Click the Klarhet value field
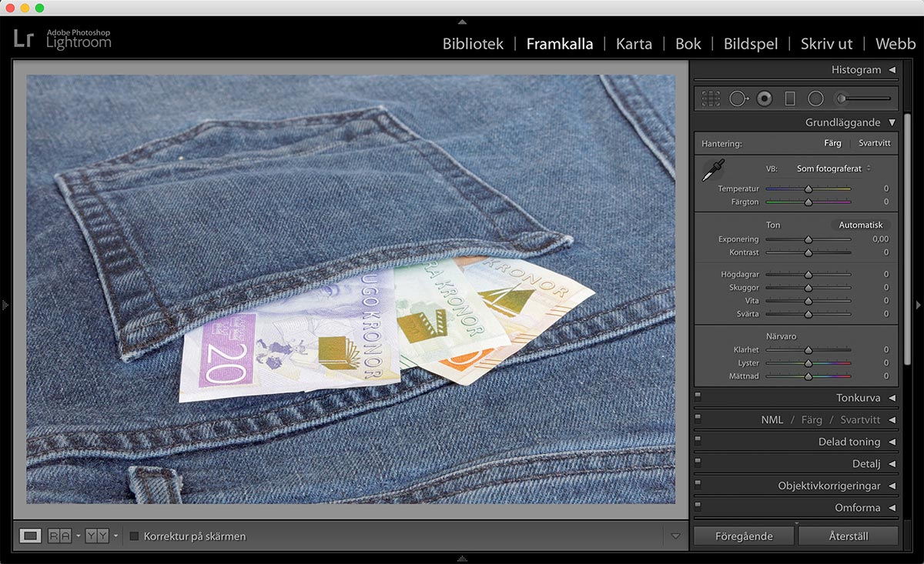Viewport: 924px width, 564px height. pyautogui.click(x=885, y=349)
